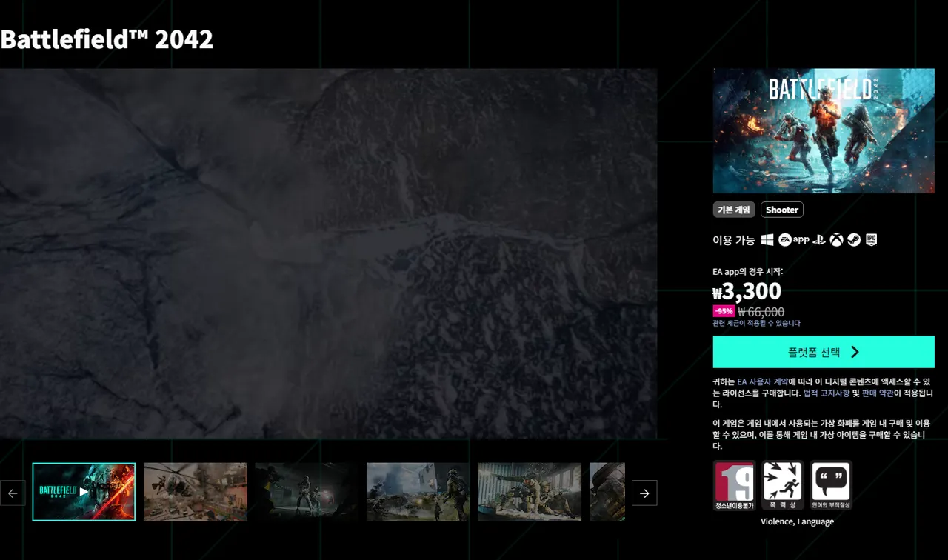This screenshot has height=560, width=948.
Task: Select the dark soldiers screenshot thumbnail
Action: [307, 492]
